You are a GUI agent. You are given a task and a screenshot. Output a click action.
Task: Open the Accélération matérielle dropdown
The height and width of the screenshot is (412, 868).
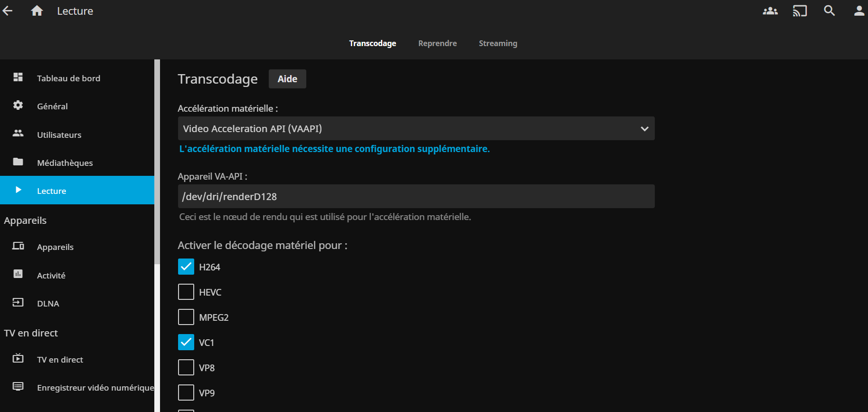tap(416, 129)
